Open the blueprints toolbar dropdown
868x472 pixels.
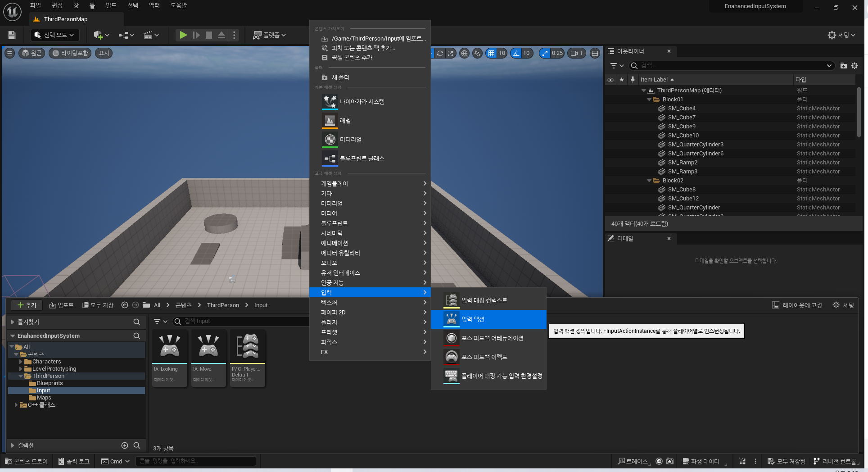[x=126, y=35]
